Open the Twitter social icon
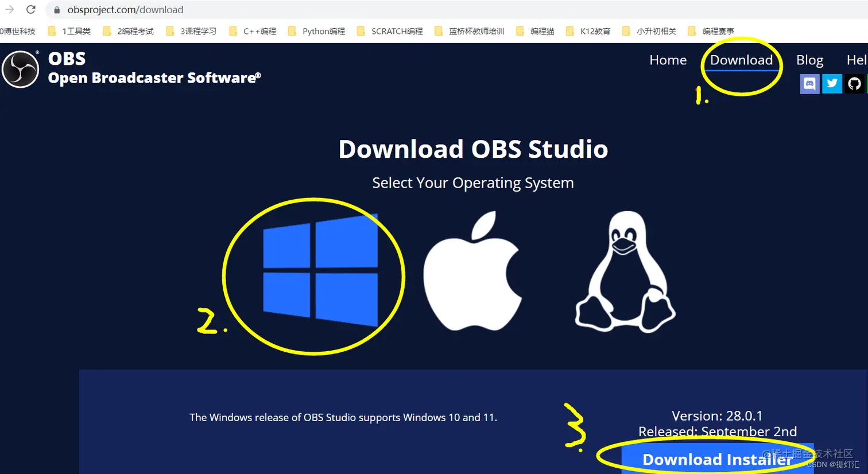The image size is (868, 474). (832, 84)
